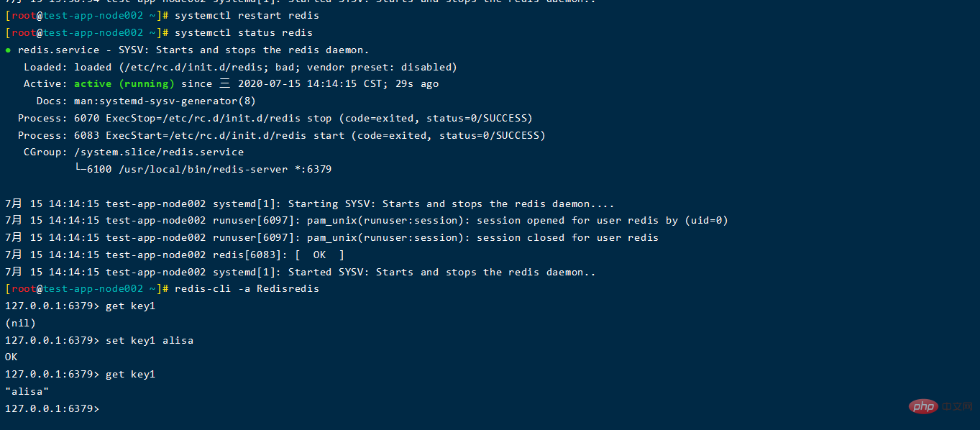The image size is (980, 430).
Task: Click the php logo watermark
Action: click(922, 406)
